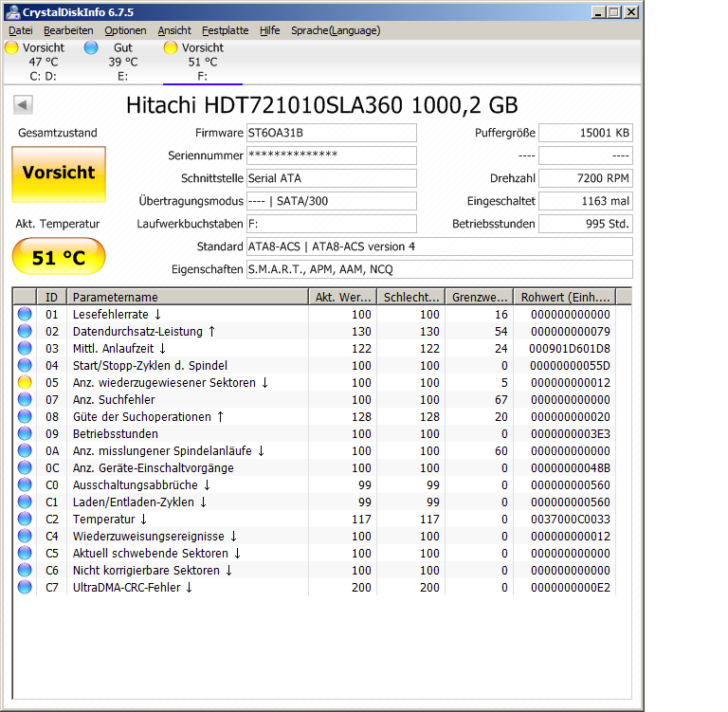Screen dimensions: 728x712
Task: Click the status circle for Start/Stopp-Zyklen row
Action: click(x=25, y=366)
